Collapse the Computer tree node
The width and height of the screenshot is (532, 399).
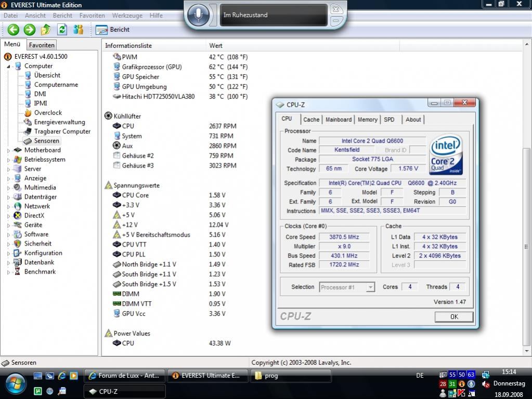tap(8, 66)
